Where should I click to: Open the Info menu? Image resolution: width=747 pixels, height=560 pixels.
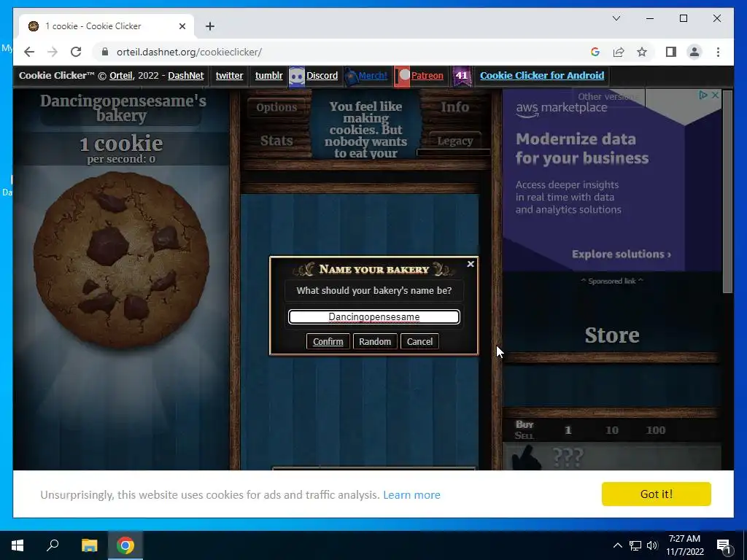[x=454, y=107]
